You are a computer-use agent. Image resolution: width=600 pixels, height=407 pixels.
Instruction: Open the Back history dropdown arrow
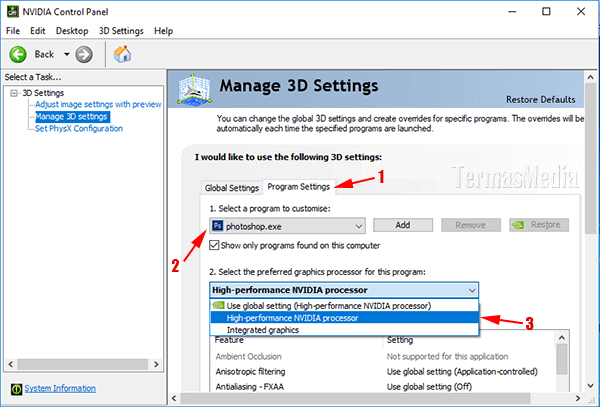(x=67, y=54)
